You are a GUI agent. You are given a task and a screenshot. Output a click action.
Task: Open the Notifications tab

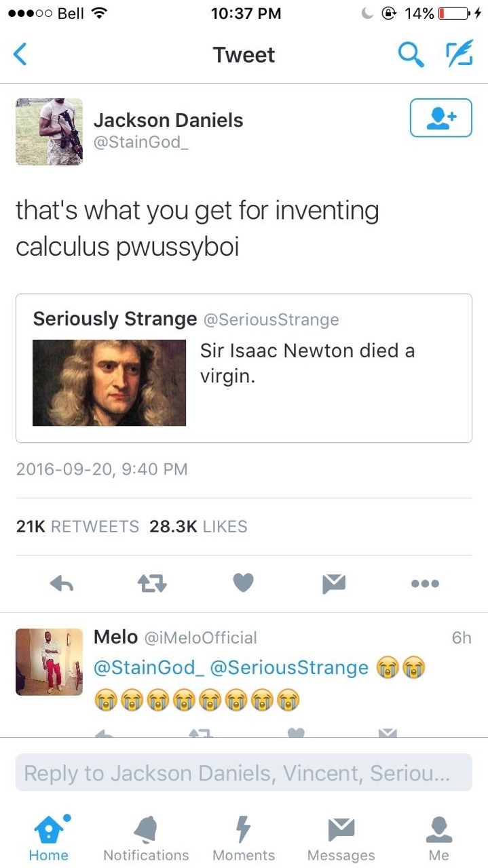[146, 837]
